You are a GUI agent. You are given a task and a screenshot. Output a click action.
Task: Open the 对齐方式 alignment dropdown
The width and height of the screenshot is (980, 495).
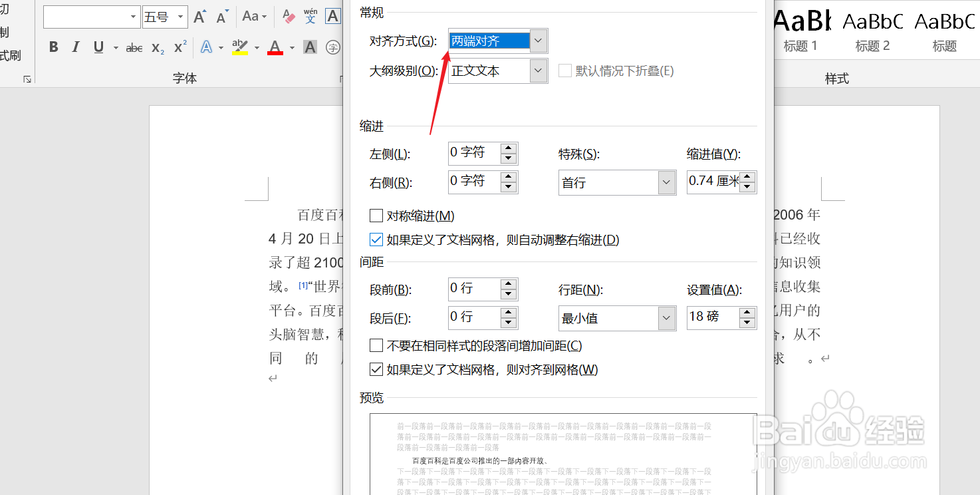(539, 41)
